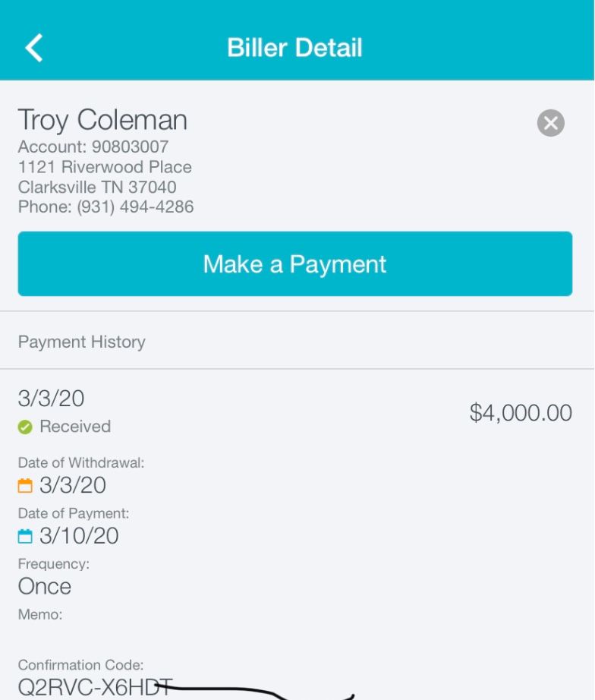Open the Payment History section header
595x700 pixels.
[82, 342]
